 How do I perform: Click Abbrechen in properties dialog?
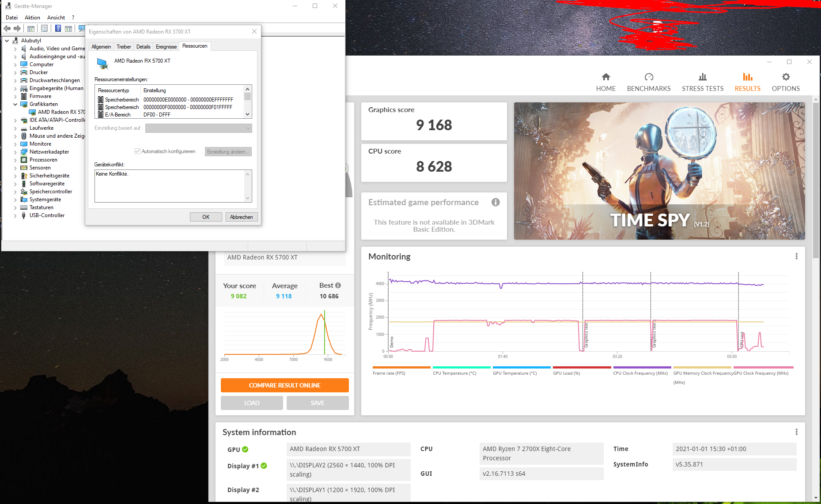tap(242, 217)
